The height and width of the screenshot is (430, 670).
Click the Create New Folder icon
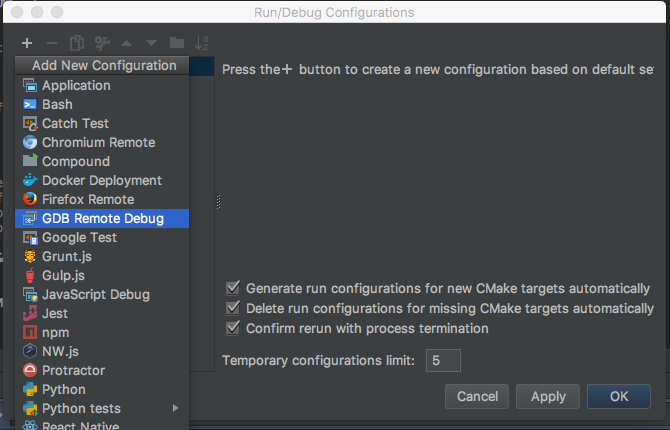pyautogui.click(x=177, y=43)
